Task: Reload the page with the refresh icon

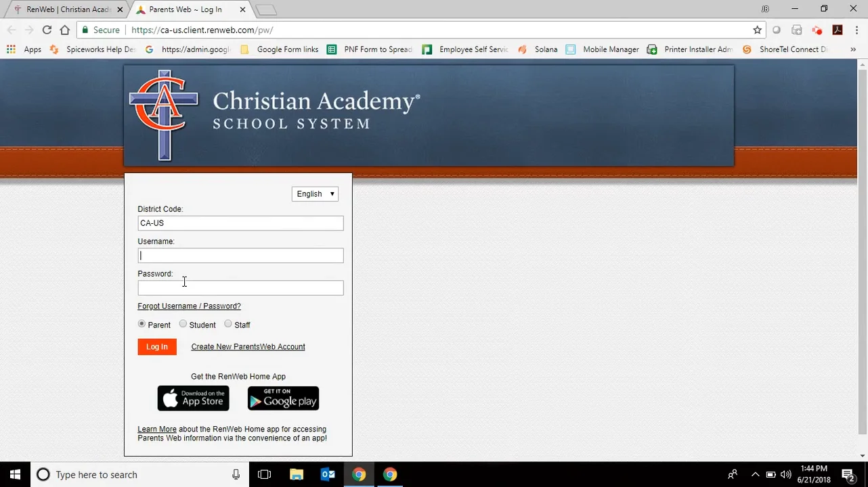Action: (47, 30)
